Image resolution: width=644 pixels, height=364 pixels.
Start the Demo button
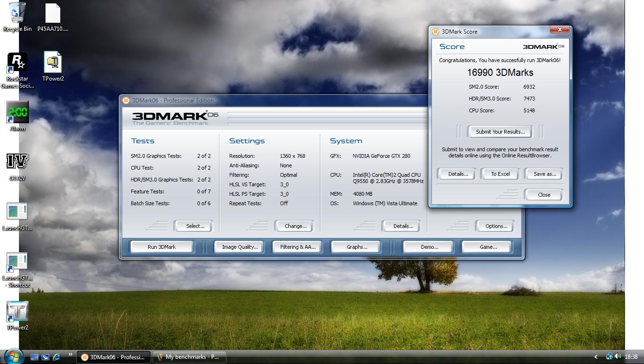[x=429, y=247]
